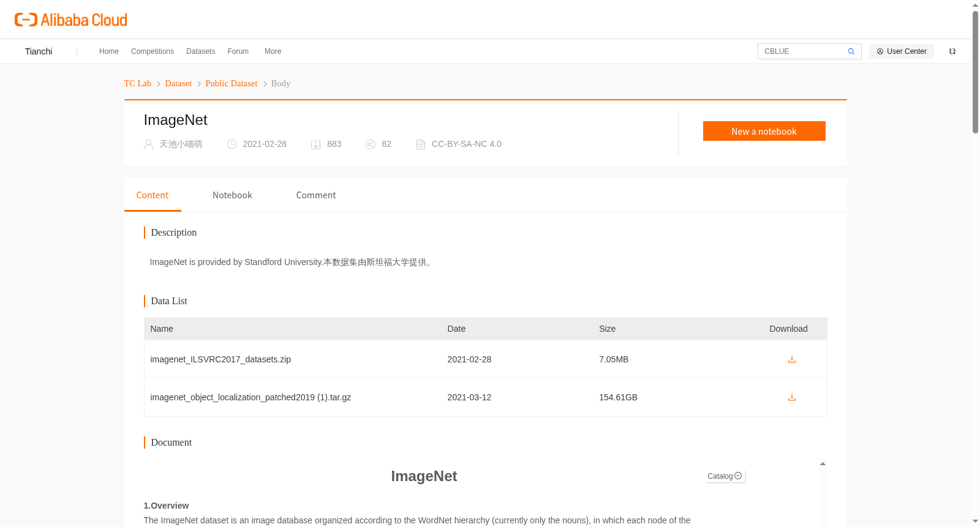Click the page vertical scrollbar thumb
The image size is (980, 527).
click(x=975, y=72)
